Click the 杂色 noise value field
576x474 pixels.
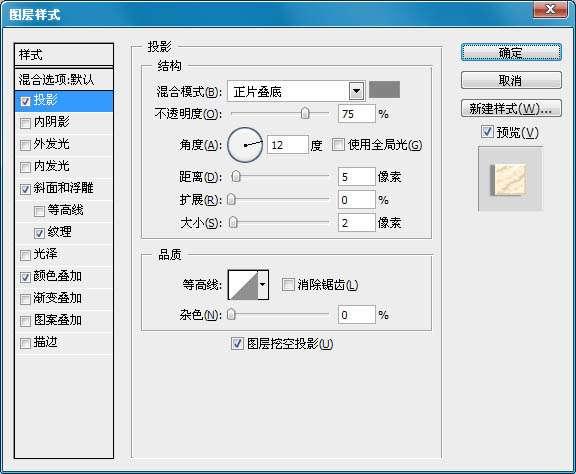click(356, 315)
